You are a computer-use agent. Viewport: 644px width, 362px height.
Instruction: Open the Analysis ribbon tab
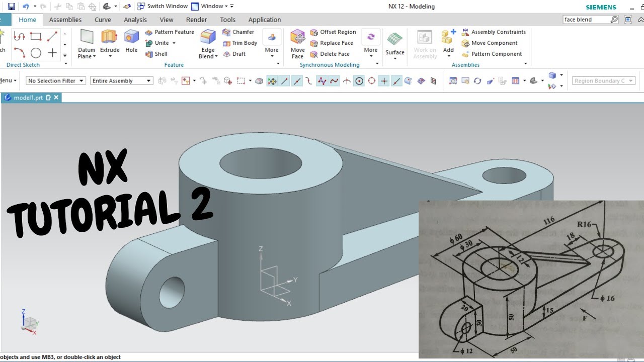(x=135, y=20)
